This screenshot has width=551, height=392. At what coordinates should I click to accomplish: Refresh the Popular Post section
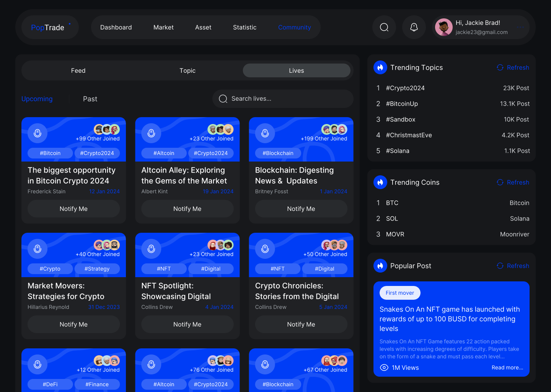click(x=513, y=266)
